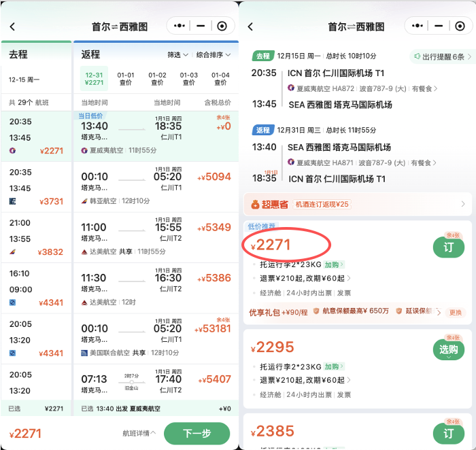Switch to 返程 return tab
This screenshot has width=476, height=450.
coord(90,54)
